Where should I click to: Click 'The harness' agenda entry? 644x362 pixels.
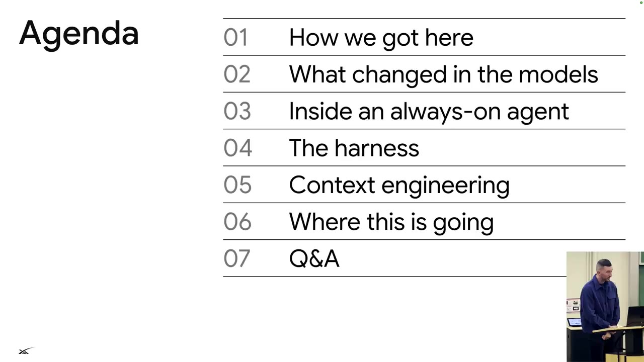354,148
